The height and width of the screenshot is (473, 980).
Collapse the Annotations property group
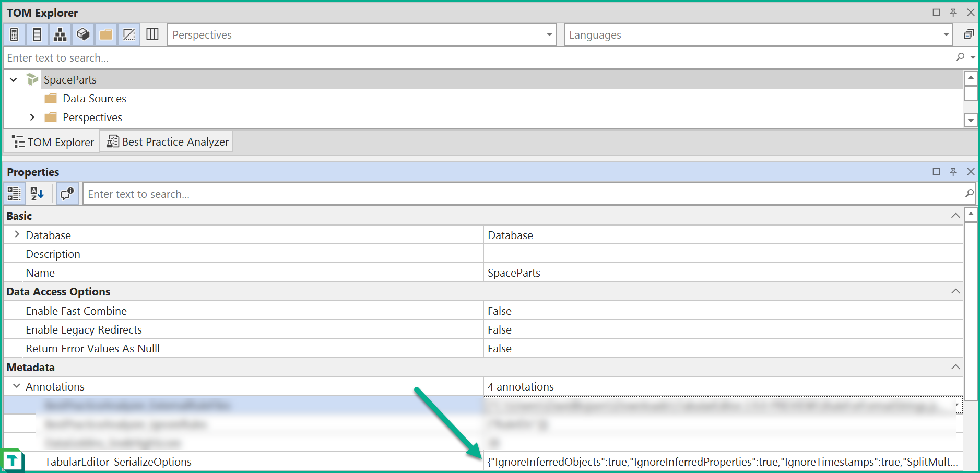tap(17, 386)
